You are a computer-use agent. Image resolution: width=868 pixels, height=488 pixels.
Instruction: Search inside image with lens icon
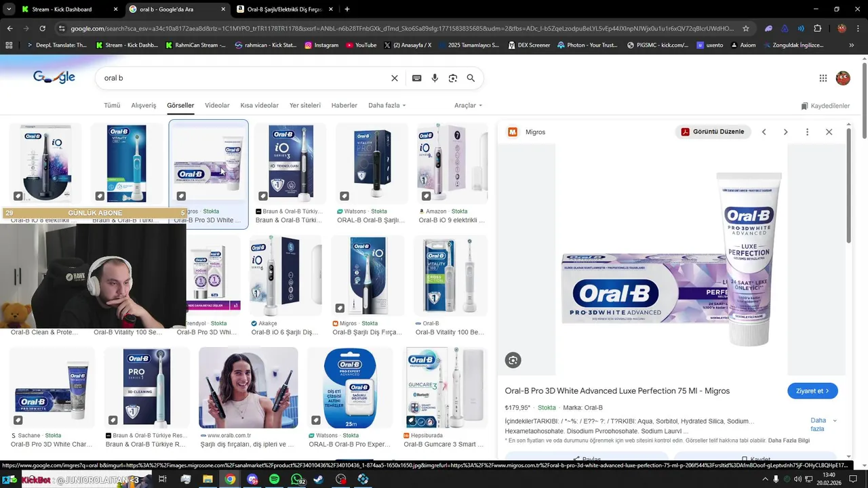[513, 361]
